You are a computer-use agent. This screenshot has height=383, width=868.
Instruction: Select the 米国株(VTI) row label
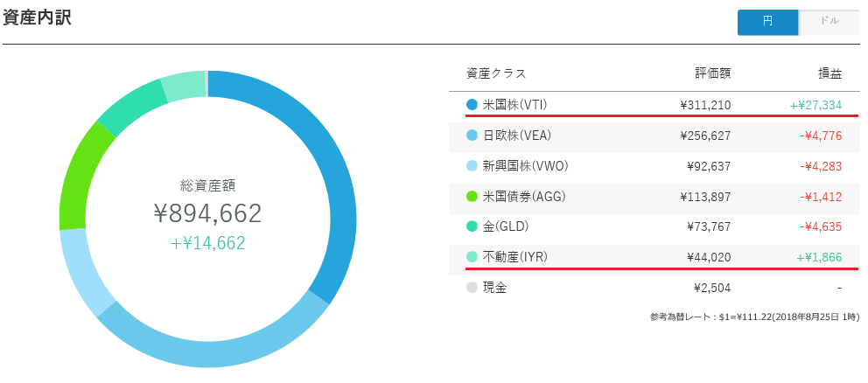pyautogui.click(x=514, y=105)
